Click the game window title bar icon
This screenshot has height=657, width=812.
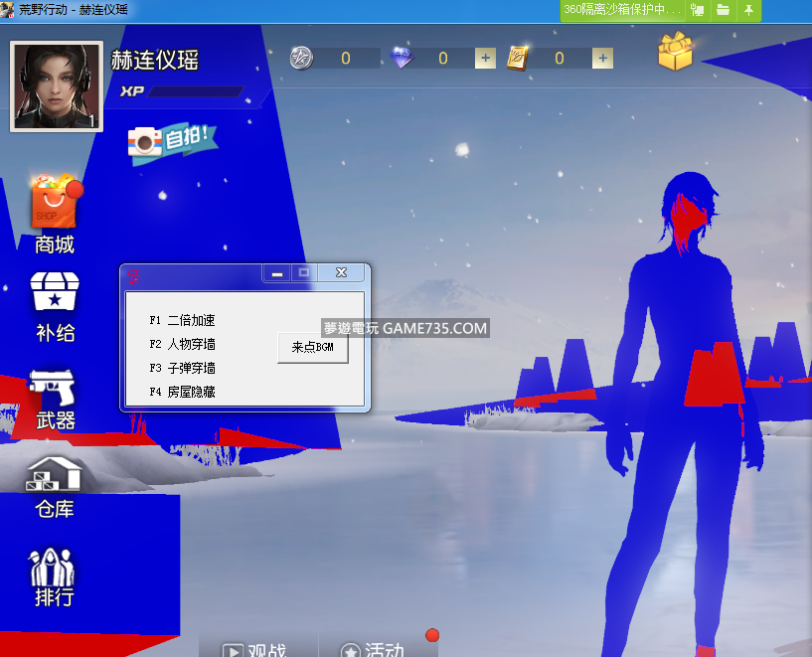pos(7,10)
